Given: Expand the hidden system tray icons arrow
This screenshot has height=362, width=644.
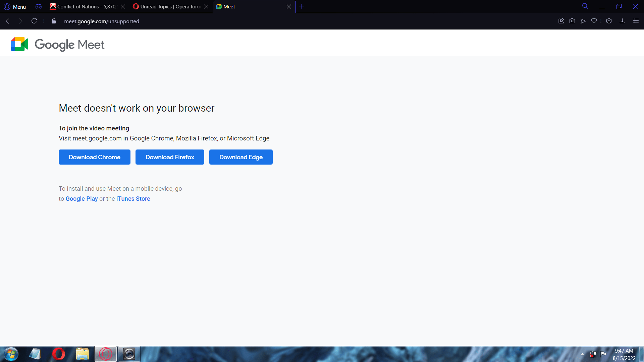Looking at the screenshot, I should pos(582,354).
